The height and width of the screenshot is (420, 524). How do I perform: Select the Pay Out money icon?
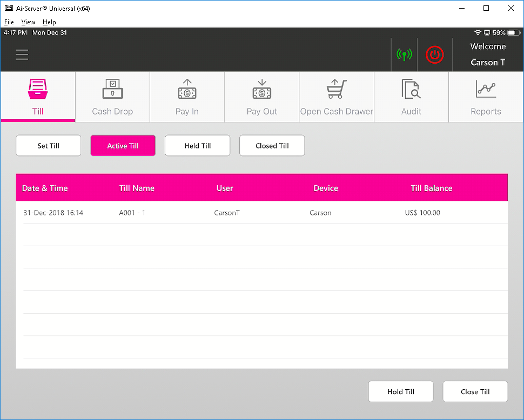pos(261,89)
